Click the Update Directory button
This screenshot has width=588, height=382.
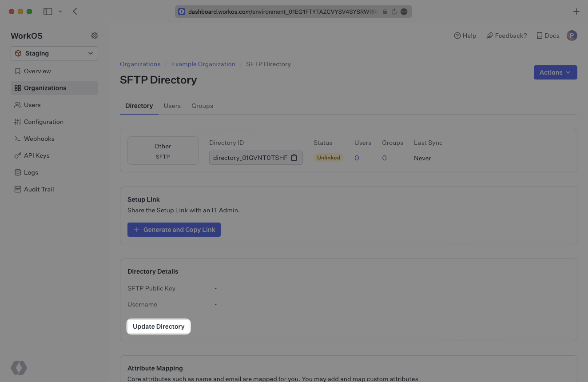[159, 326]
